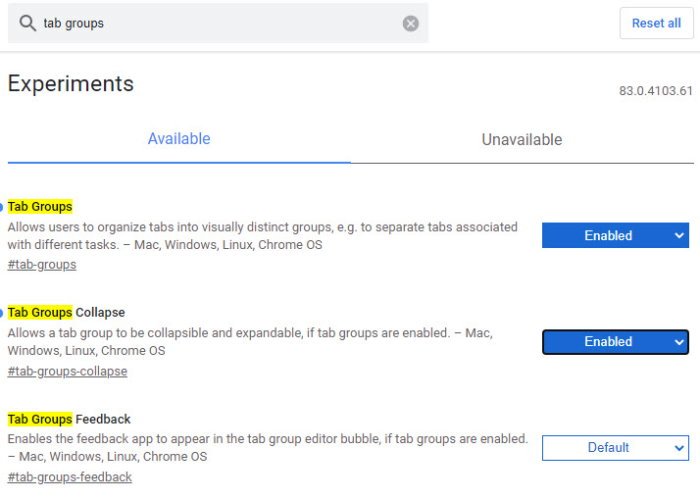Click the #tab-groups-feedback anchor link

pos(70,477)
